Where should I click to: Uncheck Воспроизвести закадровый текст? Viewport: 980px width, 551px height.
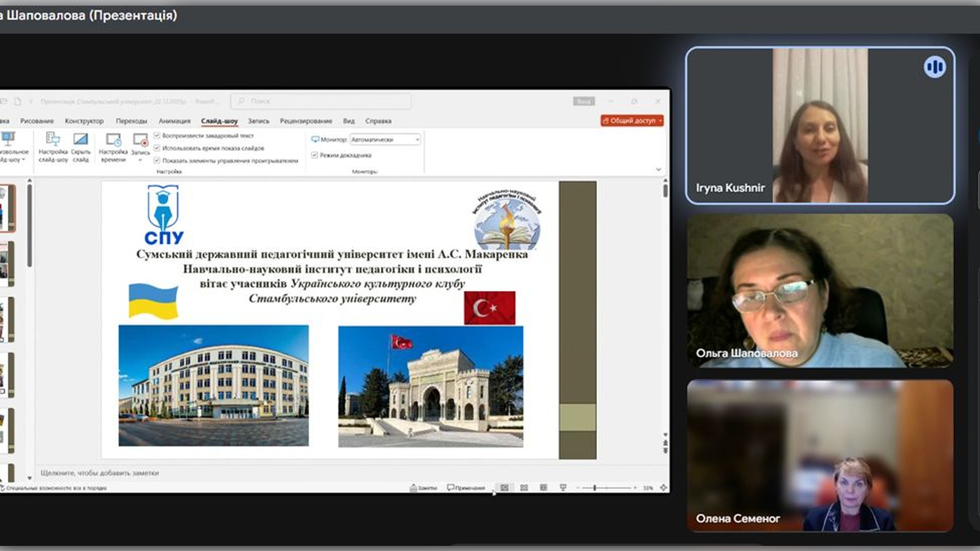(157, 136)
